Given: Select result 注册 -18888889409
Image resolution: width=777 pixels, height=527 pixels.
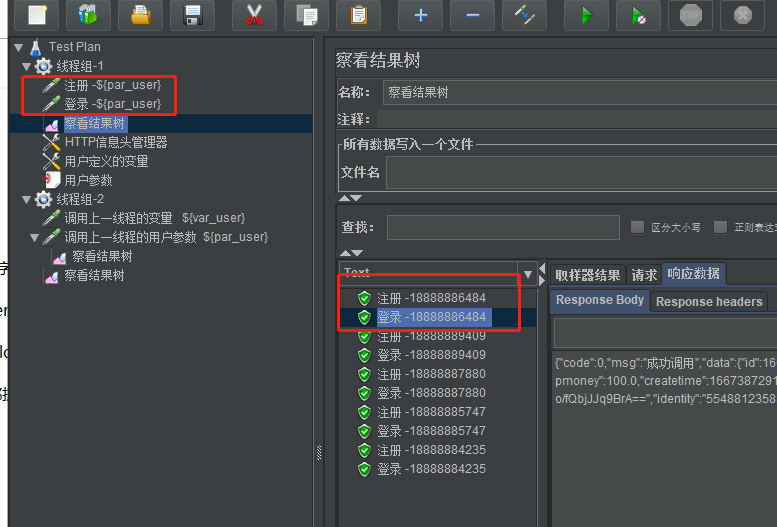Looking at the screenshot, I should [431, 336].
